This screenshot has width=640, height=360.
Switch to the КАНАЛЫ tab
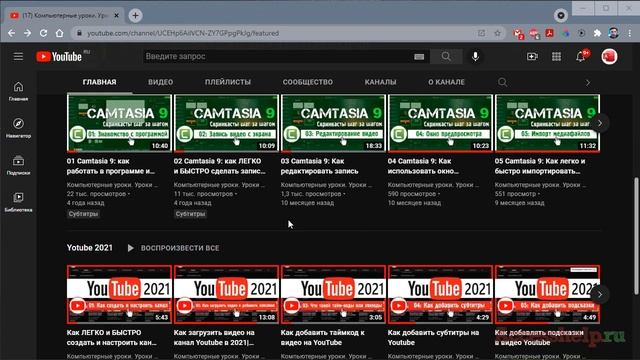pos(380,82)
